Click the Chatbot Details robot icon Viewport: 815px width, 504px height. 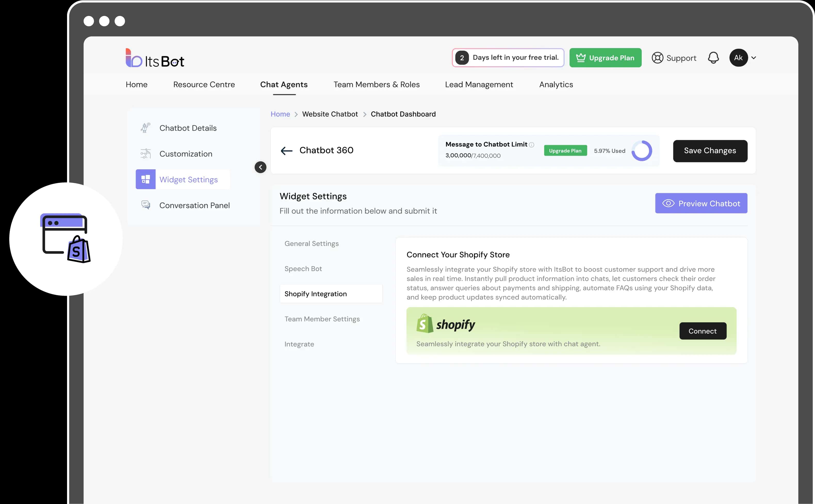(x=145, y=128)
